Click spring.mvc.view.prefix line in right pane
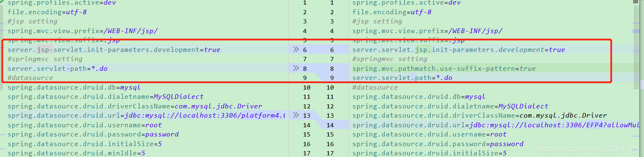 click(427, 31)
